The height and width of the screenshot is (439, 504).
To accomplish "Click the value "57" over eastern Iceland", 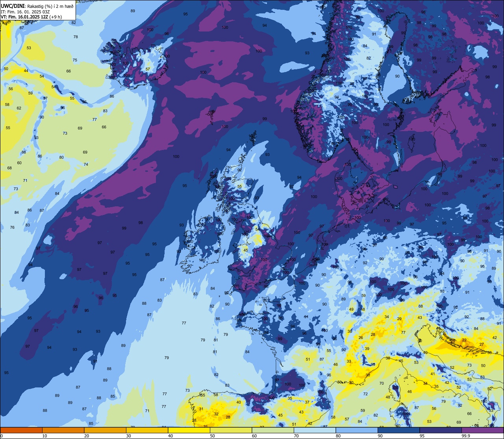I will (x=148, y=69).
